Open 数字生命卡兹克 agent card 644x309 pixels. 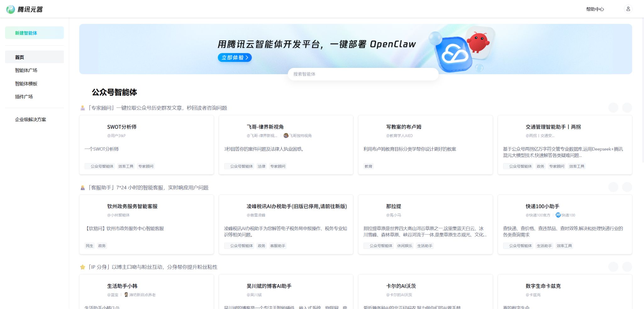pos(565,292)
